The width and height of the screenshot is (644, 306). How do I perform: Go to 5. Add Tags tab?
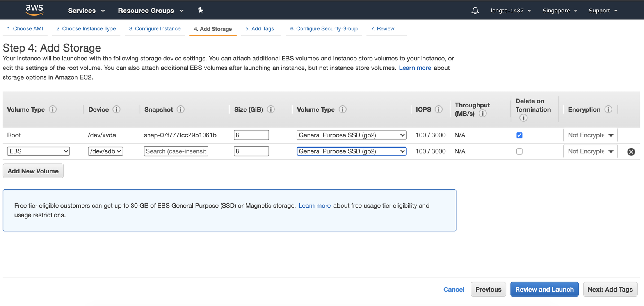(260, 28)
